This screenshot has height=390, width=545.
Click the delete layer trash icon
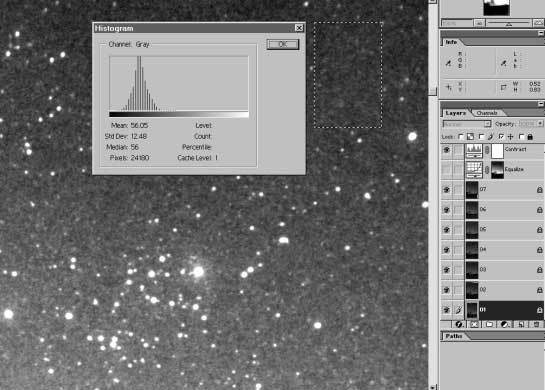[536, 324]
